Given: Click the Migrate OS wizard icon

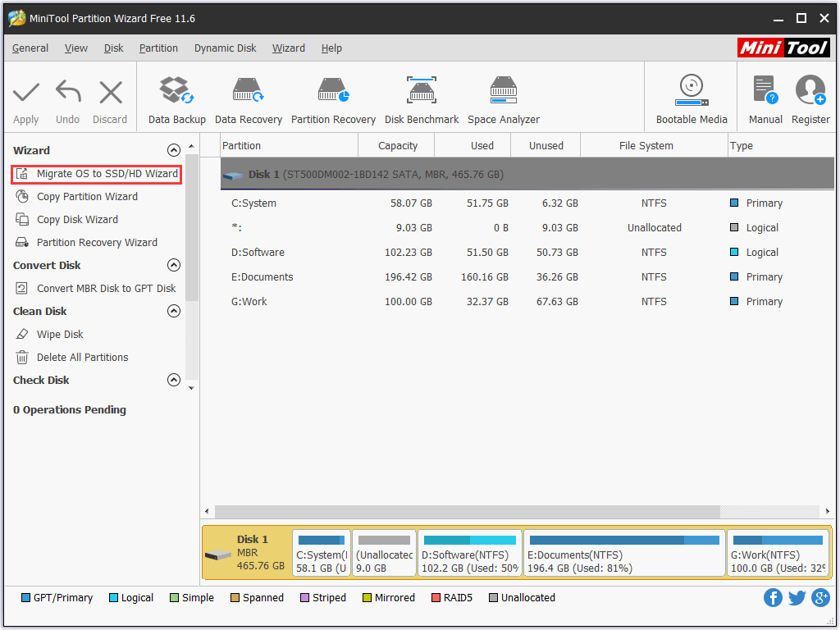Looking at the screenshot, I should [22, 174].
